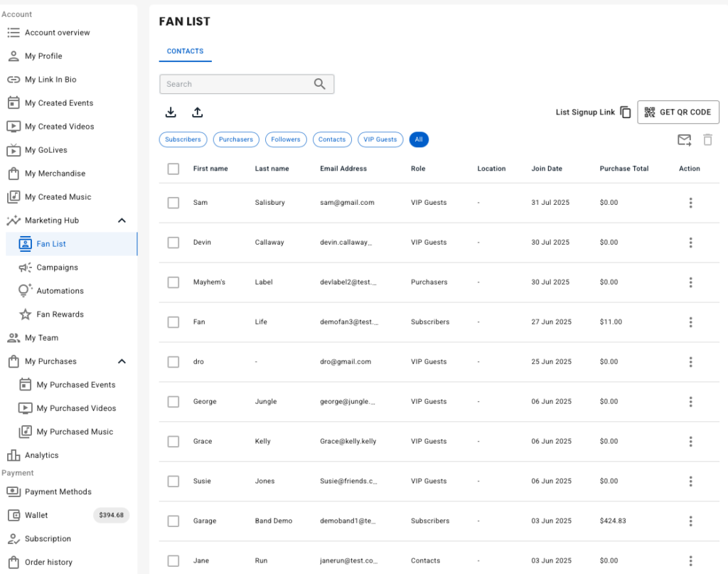
Task: Filter the fan list by Subscribers
Action: pos(183,139)
